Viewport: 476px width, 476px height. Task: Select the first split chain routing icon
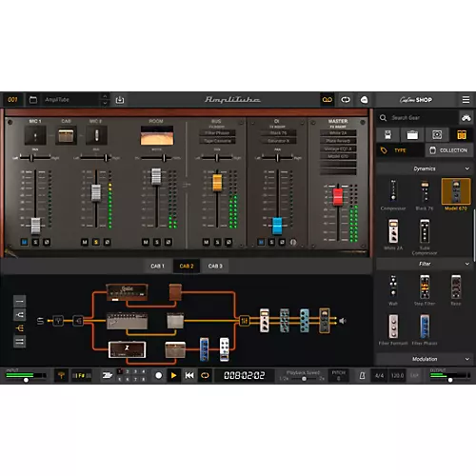pos(20,314)
